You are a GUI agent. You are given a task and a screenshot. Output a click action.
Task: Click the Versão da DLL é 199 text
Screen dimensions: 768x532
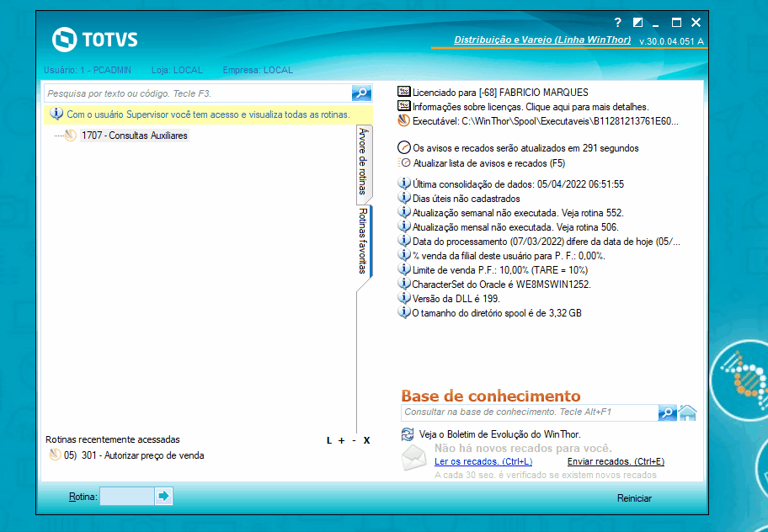(456, 299)
